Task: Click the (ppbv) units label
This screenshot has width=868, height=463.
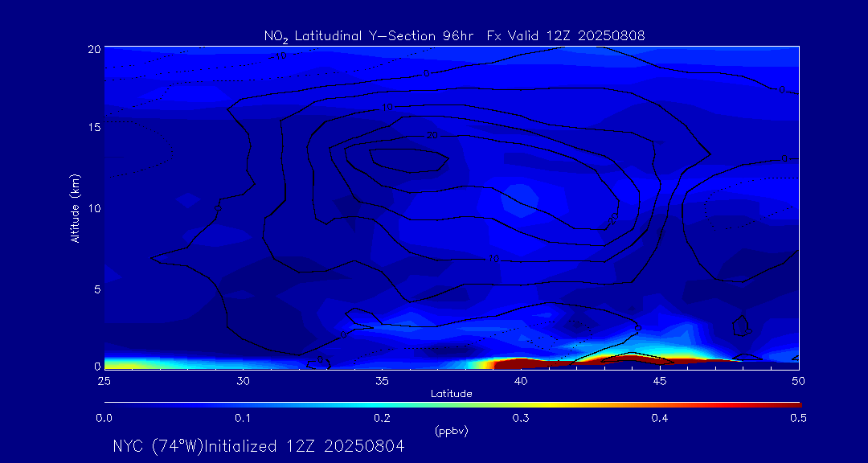Action: click(x=451, y=431)
